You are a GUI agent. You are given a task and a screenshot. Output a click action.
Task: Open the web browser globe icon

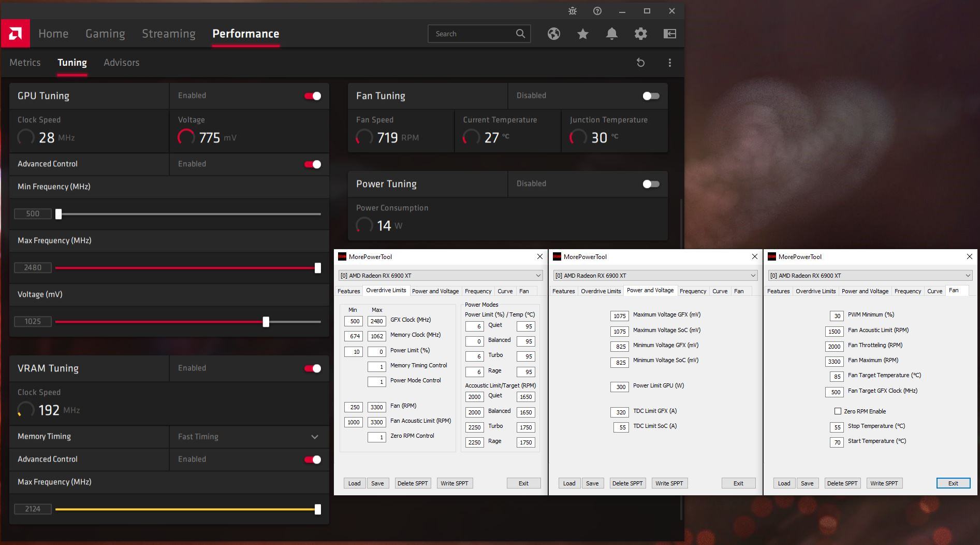pos(554,34)
